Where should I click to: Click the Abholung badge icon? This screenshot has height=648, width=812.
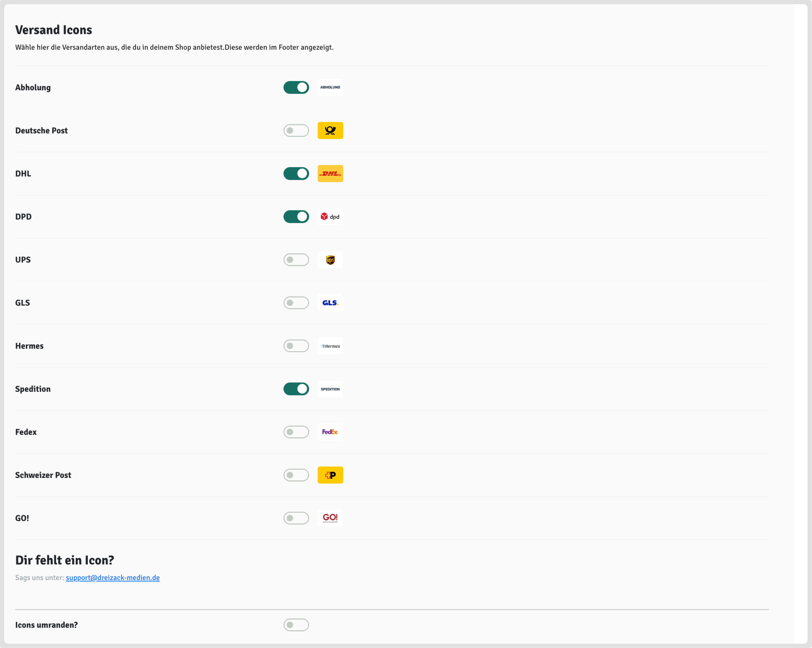pos(330,87)
